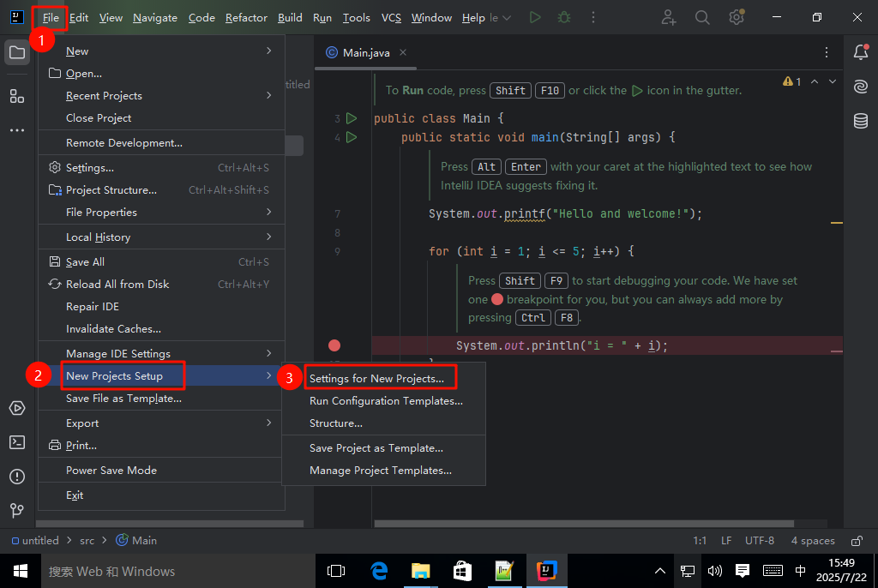
Task: Click the warning indicator in the editor
Action: point(791,81)
